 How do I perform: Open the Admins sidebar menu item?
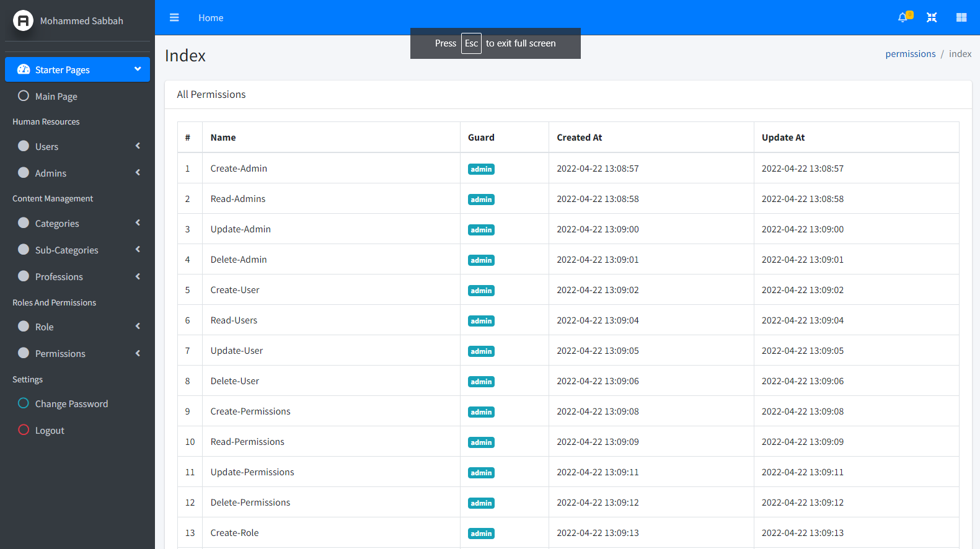pyautogui.click(x=51, y=173)
